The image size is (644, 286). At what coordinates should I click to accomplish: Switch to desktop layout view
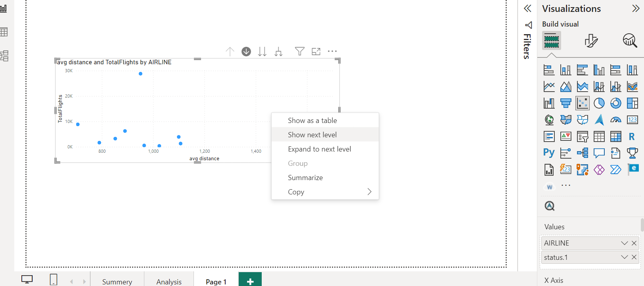point(27,280)
